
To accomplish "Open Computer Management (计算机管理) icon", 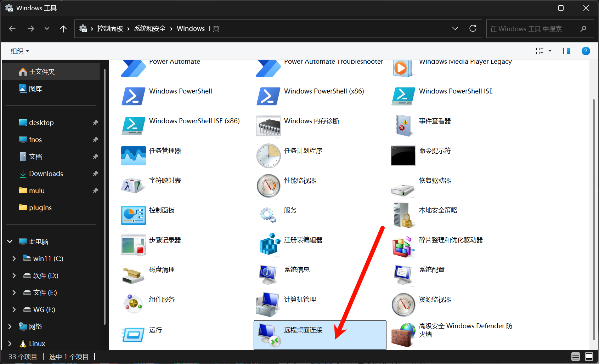I will point(268,304).
